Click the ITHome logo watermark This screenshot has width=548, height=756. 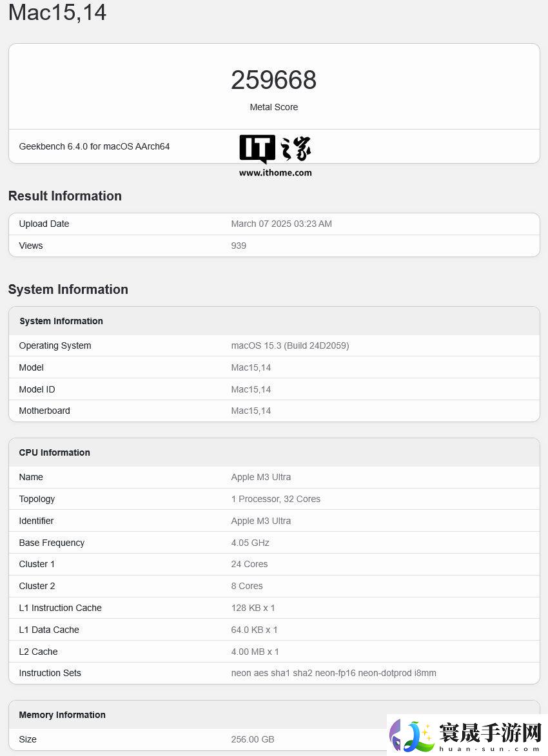point(275,150)
